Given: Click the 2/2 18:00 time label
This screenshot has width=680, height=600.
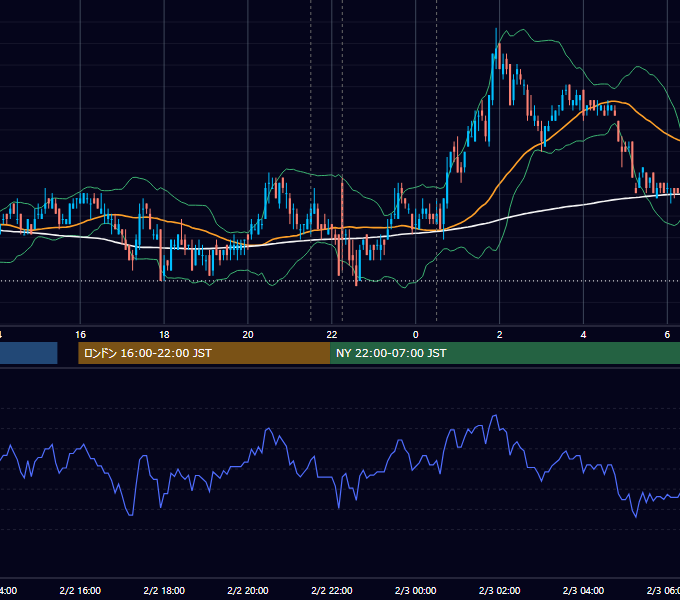Looking at the screenshot, I should pos(164,590).
